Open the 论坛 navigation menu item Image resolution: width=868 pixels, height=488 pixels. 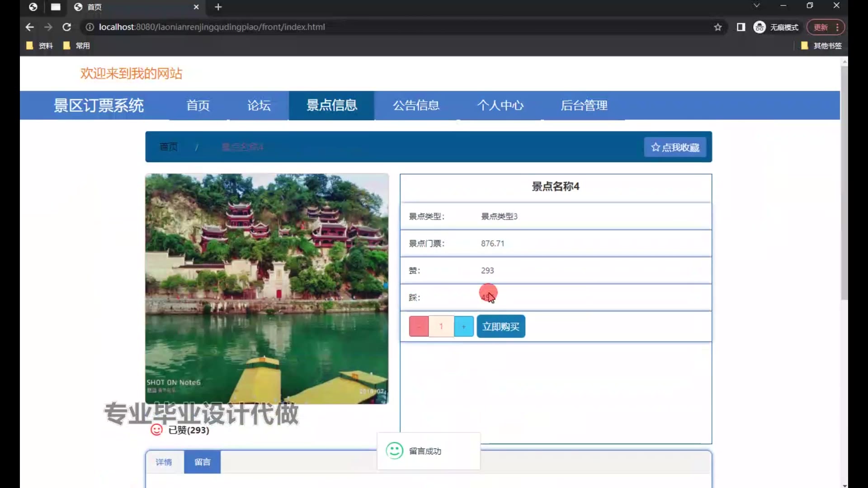tap(259, 105)
